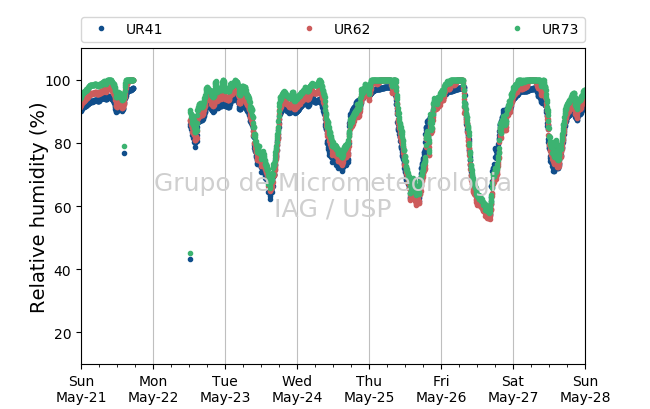Click the Sun May-28 date label
This screenshot has width=650, height=409.
[585, 389]
